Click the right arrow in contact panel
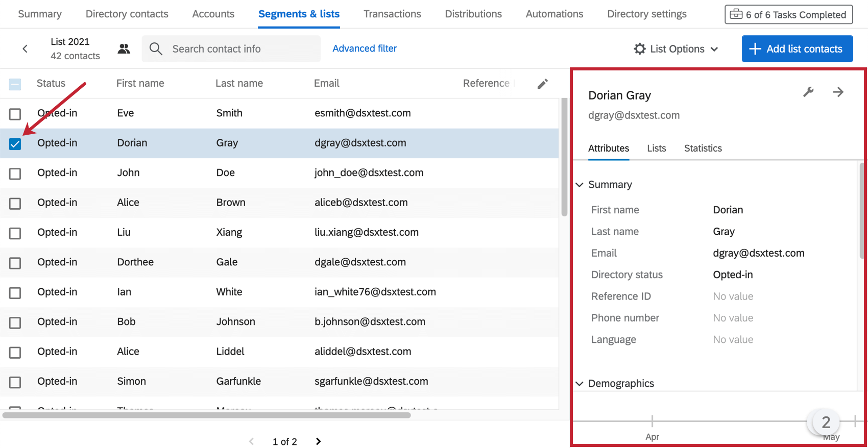The height and width of the screenshot is (448, 868). pyautogui.click(x=838, y=92)
